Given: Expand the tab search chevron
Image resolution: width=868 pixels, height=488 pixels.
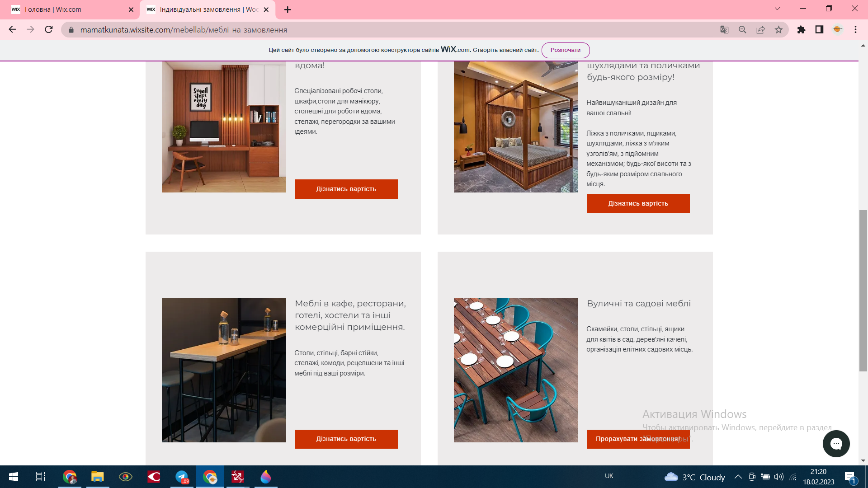Looking at the screenshot, I should point(777,9).
